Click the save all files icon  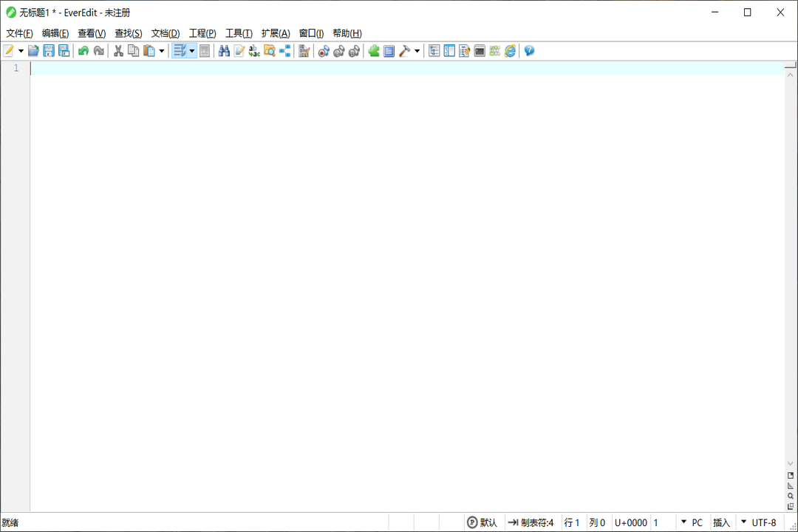(64, 51)
